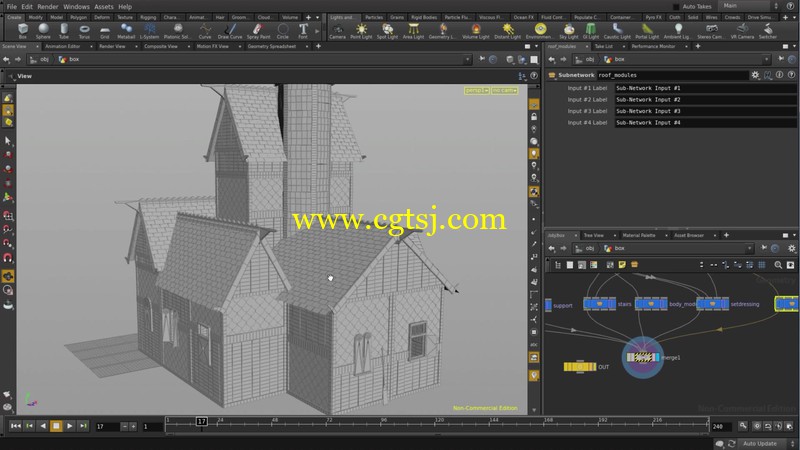Select the L-System shelf tool
The height and width of the screenshot is (450, 800).
(x=149, y=31)
